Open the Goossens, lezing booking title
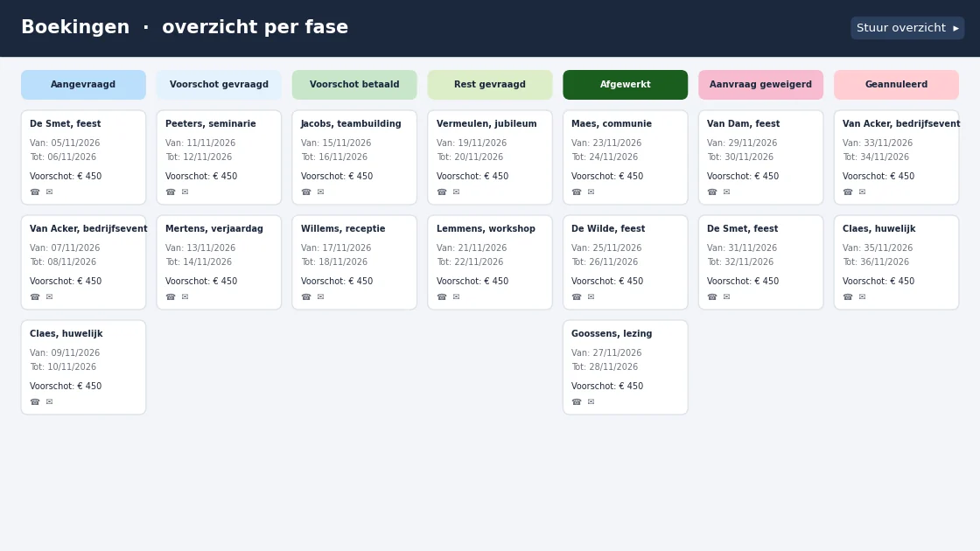Screen dimensions: 980x551 pyautogui.click(x=612, y=333)
